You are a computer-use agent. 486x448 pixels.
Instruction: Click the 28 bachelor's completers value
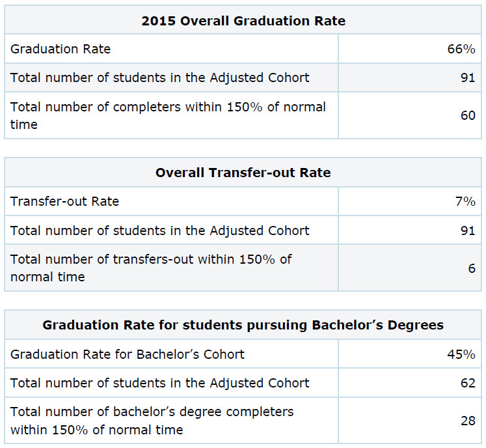tap(468, 421)
